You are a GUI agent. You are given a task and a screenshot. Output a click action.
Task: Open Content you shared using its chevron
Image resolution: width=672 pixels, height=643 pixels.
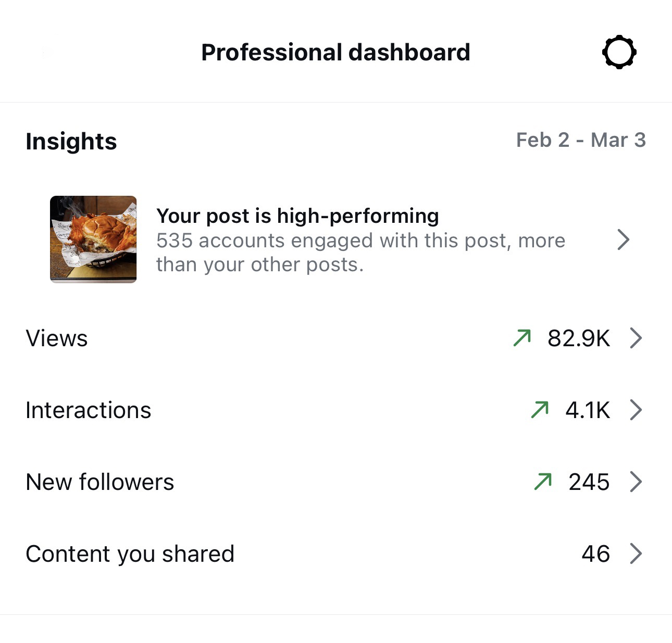[636, 553]
